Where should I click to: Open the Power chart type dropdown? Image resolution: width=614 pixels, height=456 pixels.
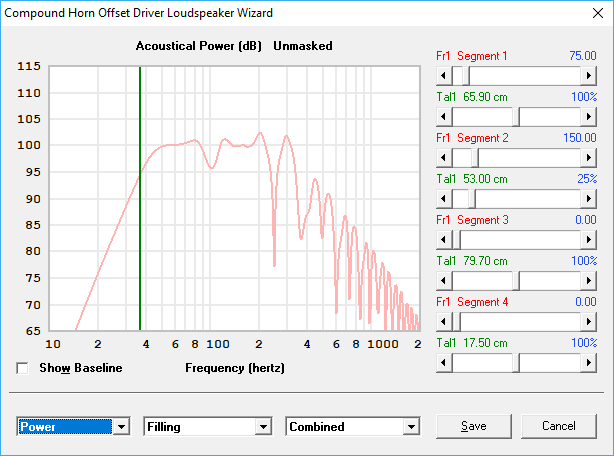121,427
